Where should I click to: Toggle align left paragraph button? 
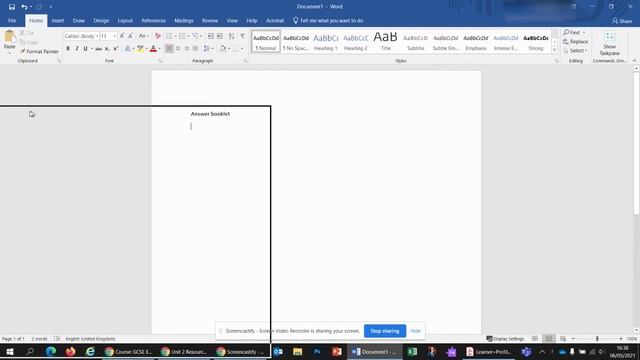click(169, 49)
